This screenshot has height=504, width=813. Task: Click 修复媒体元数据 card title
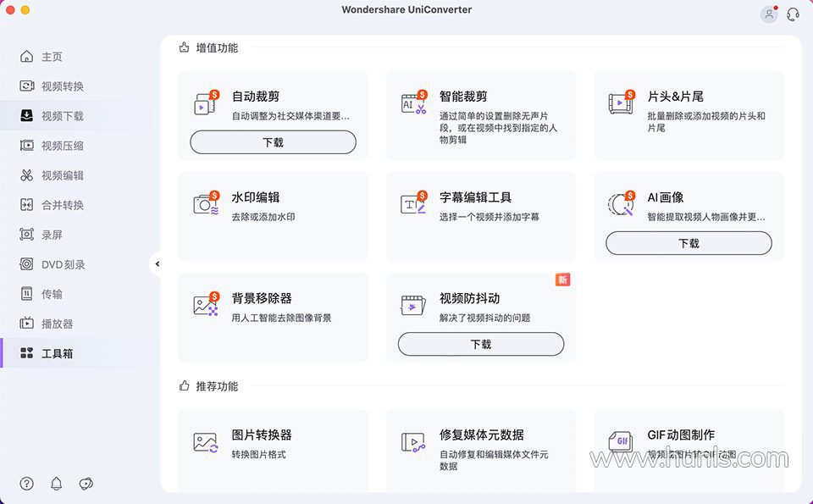click(x=482, y=435)
